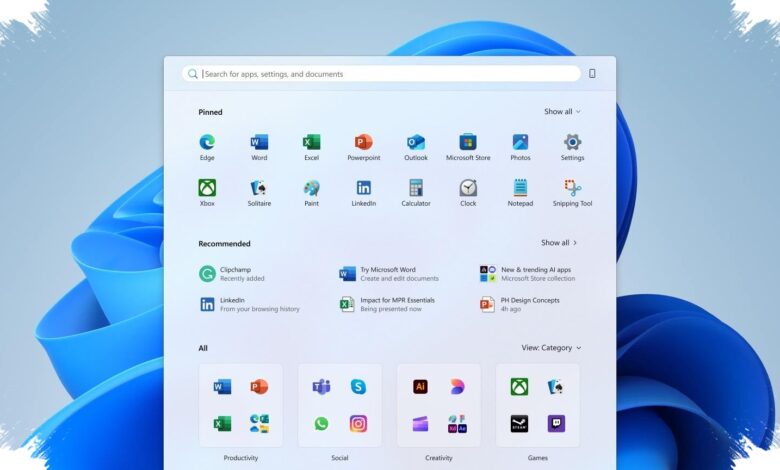Screen dimensions: 780x470
Task: Open the Creativity folder's Adobe apps group
Action: (x=457, y=423)
